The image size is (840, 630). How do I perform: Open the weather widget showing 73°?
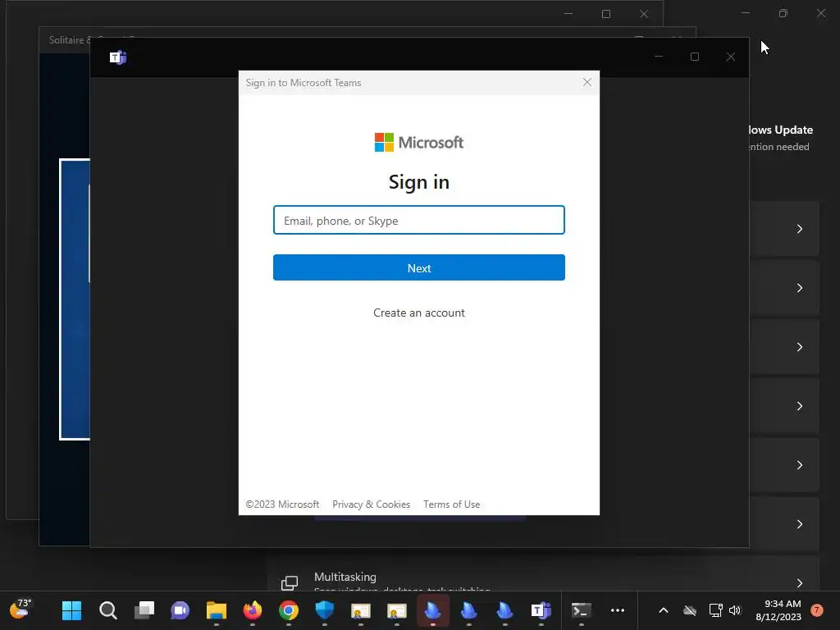tap(21, 609)
